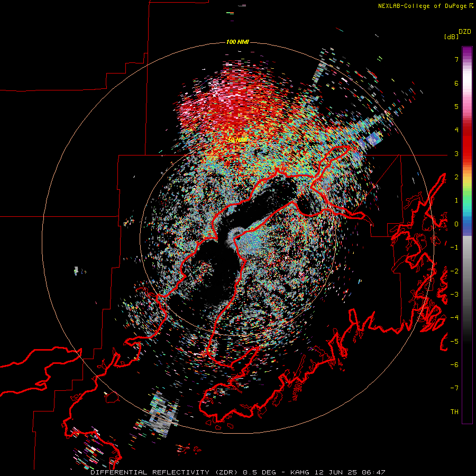476x476 pixels.
Task: Click the 3 value on color scale
Action: tap(456, 153)
